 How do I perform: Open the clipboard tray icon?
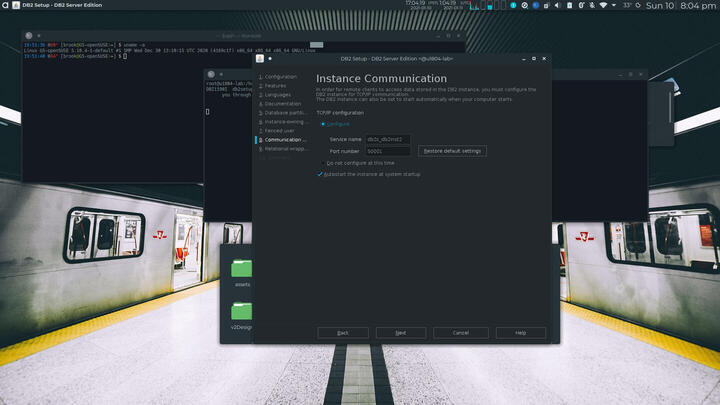pos(569,6)
